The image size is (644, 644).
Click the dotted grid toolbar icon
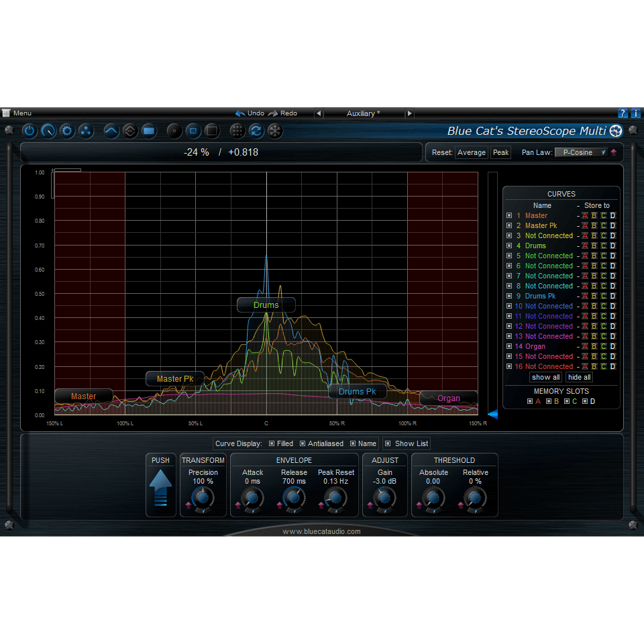pyautogui.click(x=237, y=131)
